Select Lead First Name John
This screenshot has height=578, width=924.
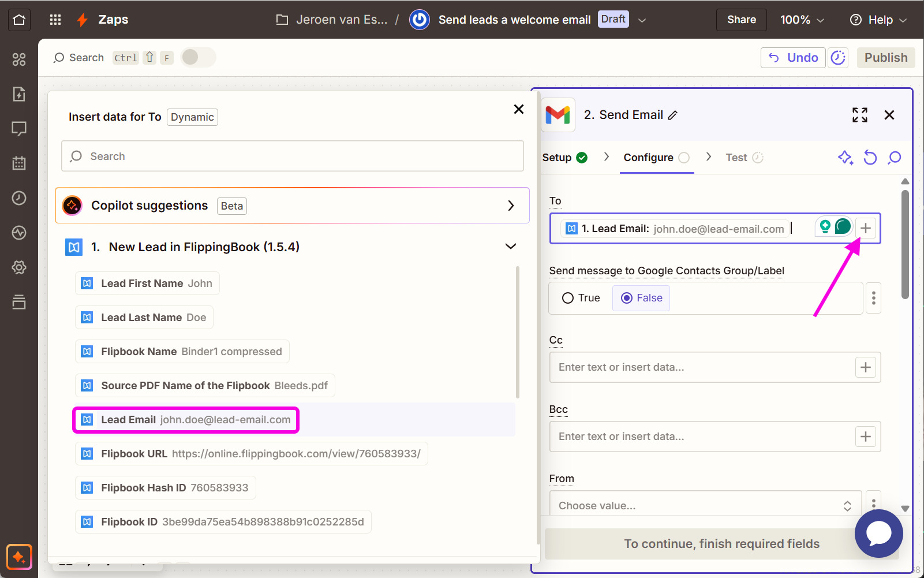point(147,284)
